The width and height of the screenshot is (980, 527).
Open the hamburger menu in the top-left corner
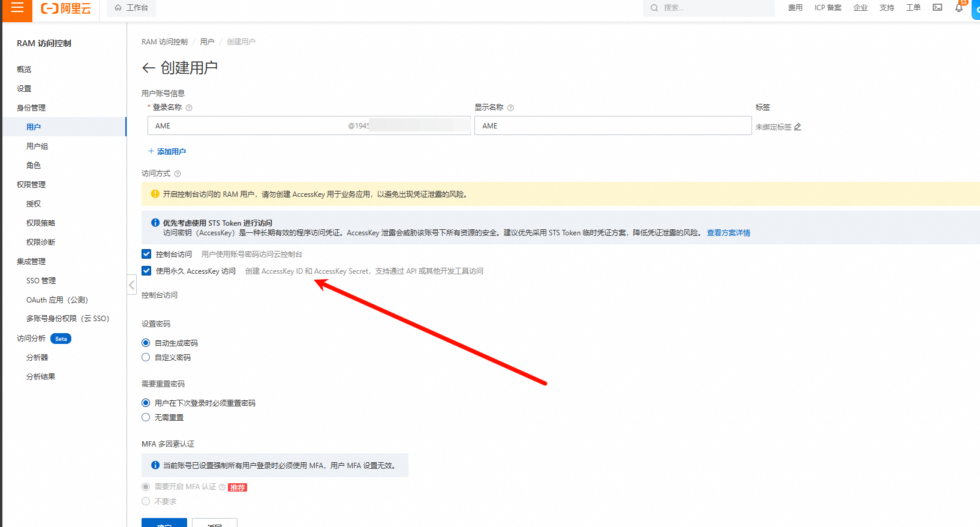pyautogui.click(x=17, y=8)
